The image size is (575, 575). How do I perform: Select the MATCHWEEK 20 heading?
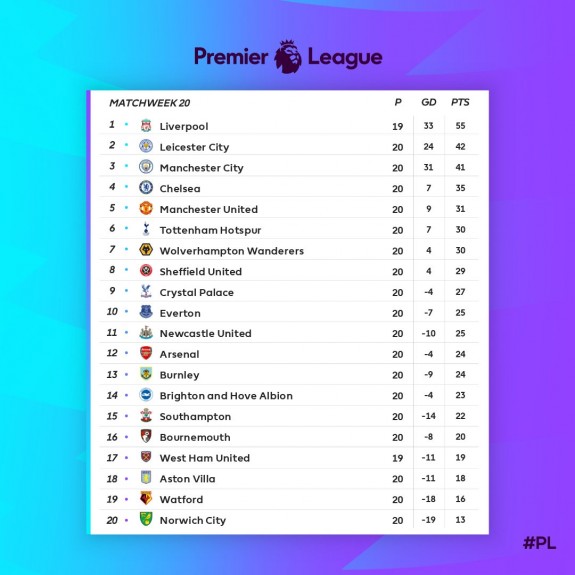[x=150, y=103]
